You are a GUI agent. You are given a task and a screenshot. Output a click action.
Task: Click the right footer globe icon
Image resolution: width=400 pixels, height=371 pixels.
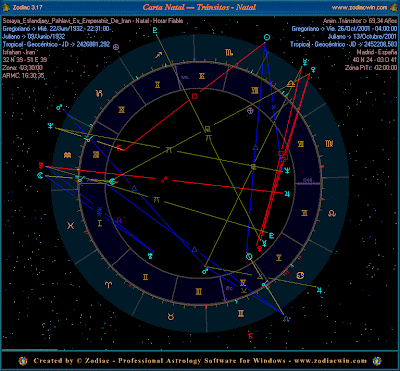coord(377,361)
